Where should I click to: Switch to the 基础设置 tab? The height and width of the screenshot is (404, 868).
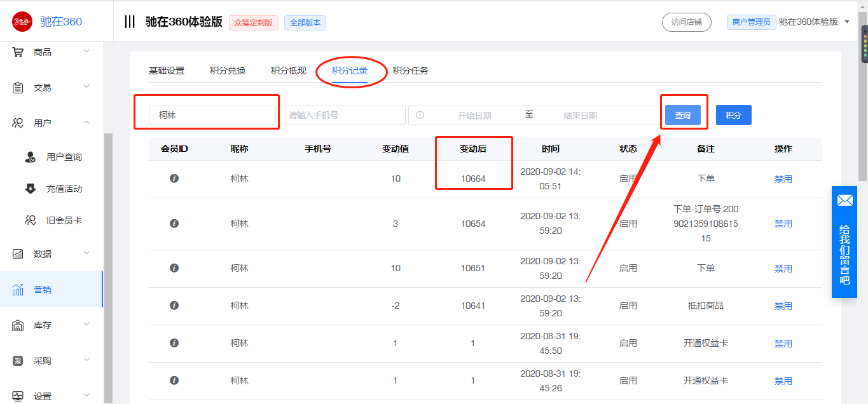[x=167, y=71]
